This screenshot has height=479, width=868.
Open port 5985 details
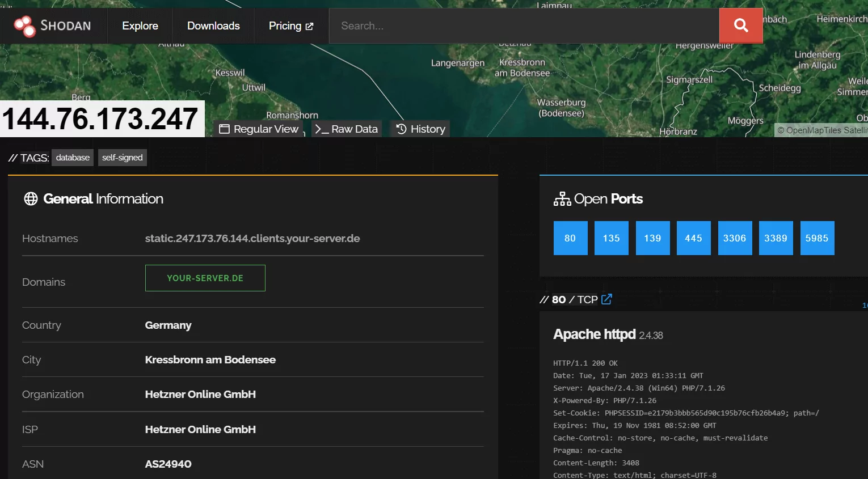coord(817,238)
